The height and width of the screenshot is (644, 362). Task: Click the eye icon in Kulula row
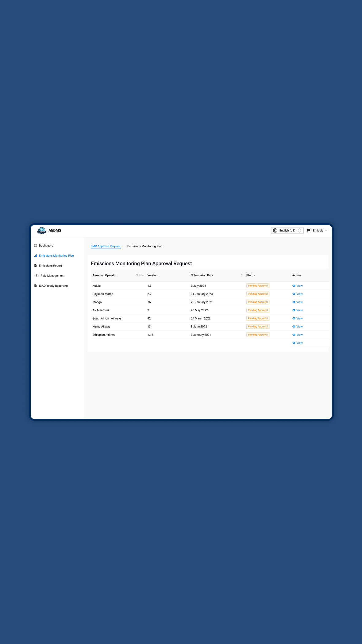point(294,286)
